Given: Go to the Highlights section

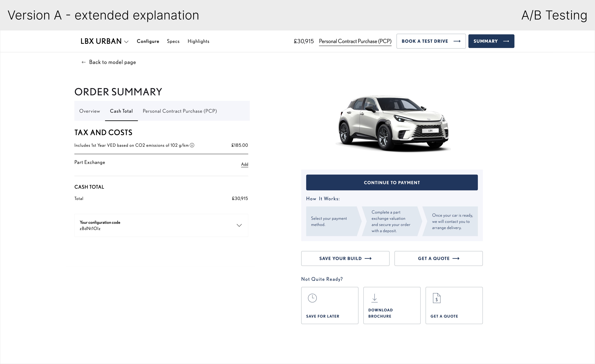Looking at the screenshot, I should (x=198, y=41).
